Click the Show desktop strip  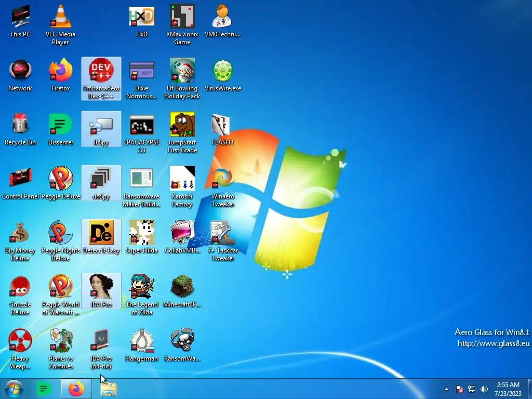(x=529, y=389)
